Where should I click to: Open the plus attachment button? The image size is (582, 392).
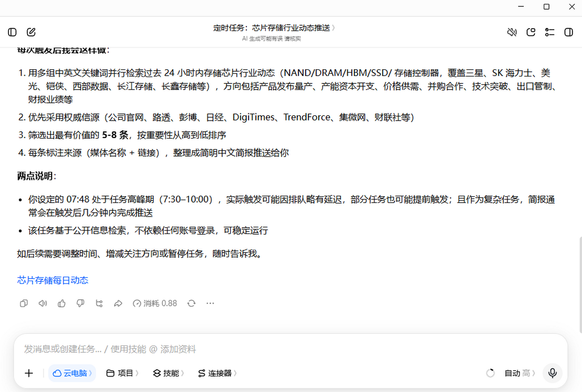pyautogui.click(x=29, y=373)
